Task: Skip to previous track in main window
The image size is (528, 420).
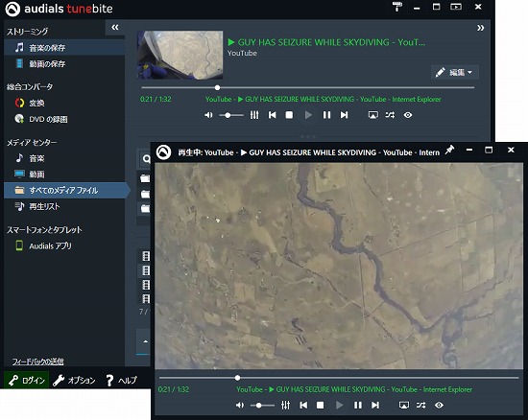Action: coord(272,115)
